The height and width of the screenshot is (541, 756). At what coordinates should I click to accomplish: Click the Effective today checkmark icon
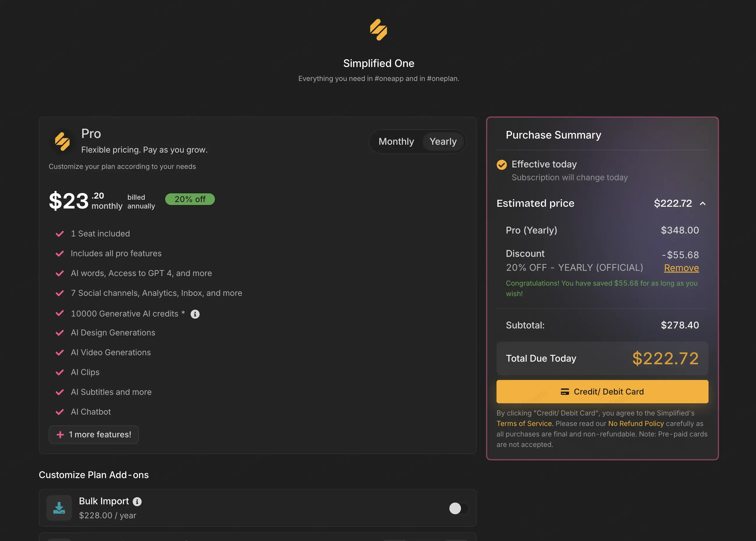point(501,165)
